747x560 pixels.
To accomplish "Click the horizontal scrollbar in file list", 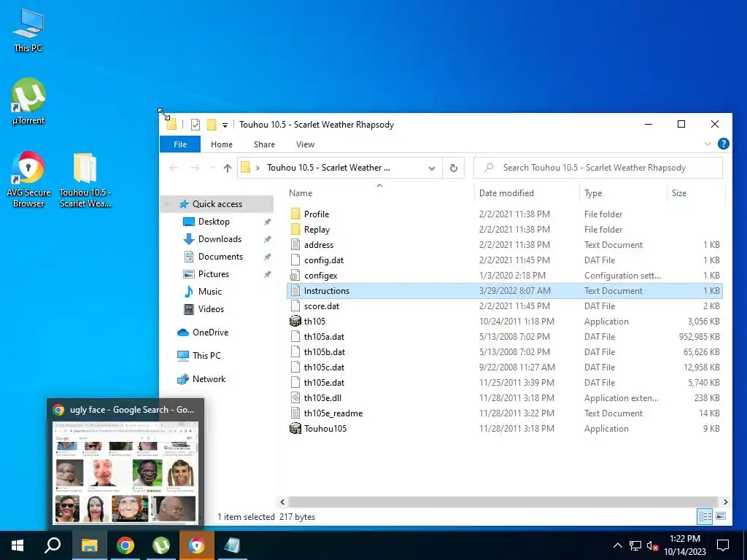I will pyautogui.click(x=503, y=502).
